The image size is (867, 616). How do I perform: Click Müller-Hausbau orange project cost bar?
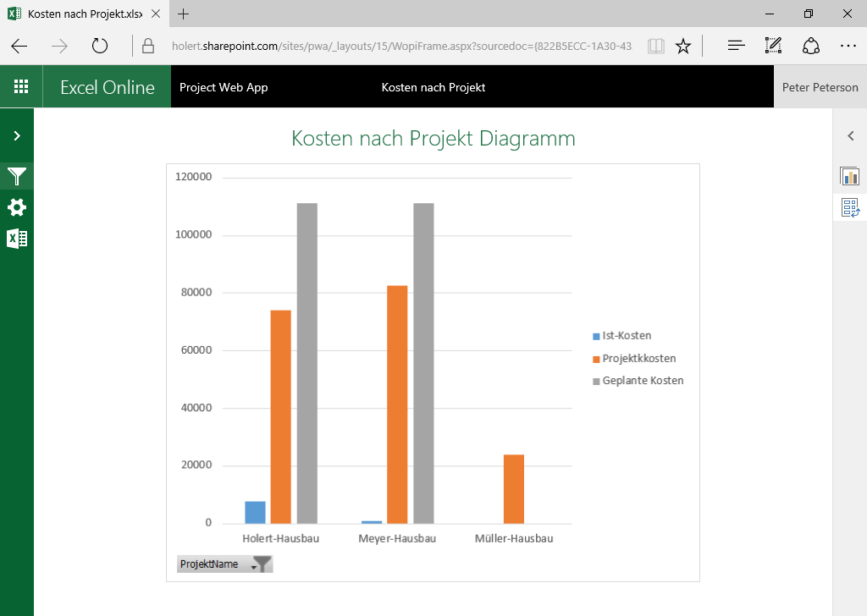514,489
